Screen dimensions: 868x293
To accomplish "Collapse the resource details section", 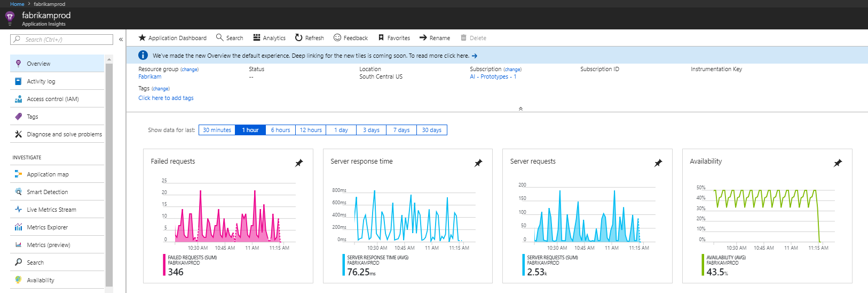I will [520, 109].
